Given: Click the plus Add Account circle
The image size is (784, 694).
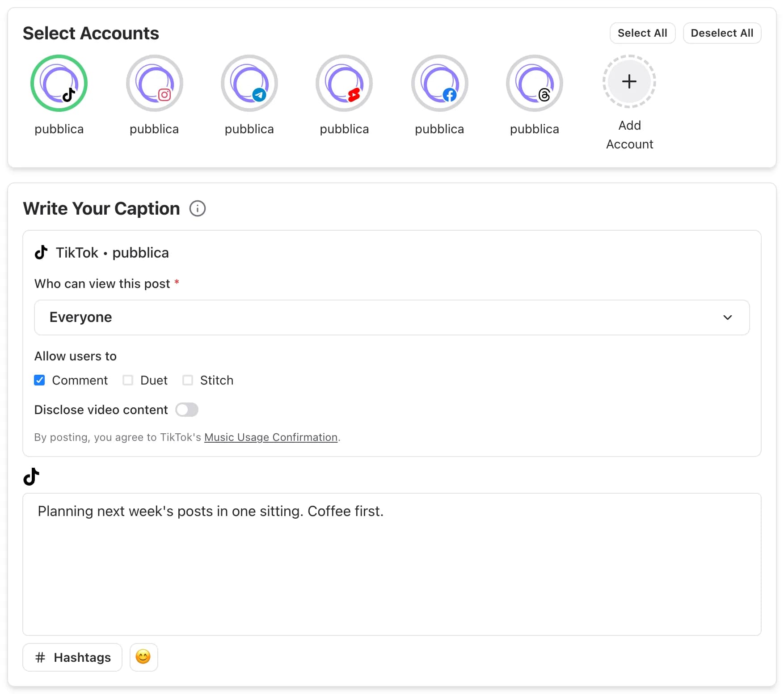Looking at the screenshot, I should tap(629, 81).
